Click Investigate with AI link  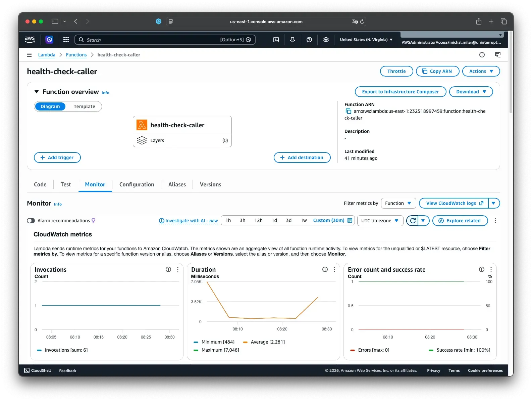(x=189, y=221)
